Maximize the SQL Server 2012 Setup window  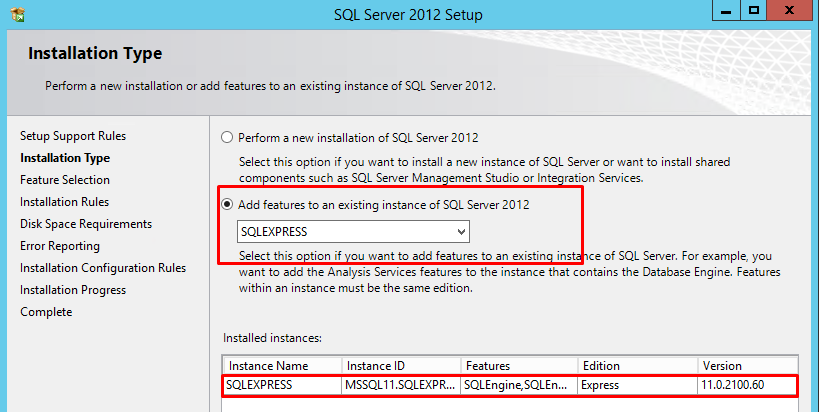click(754, 10)
